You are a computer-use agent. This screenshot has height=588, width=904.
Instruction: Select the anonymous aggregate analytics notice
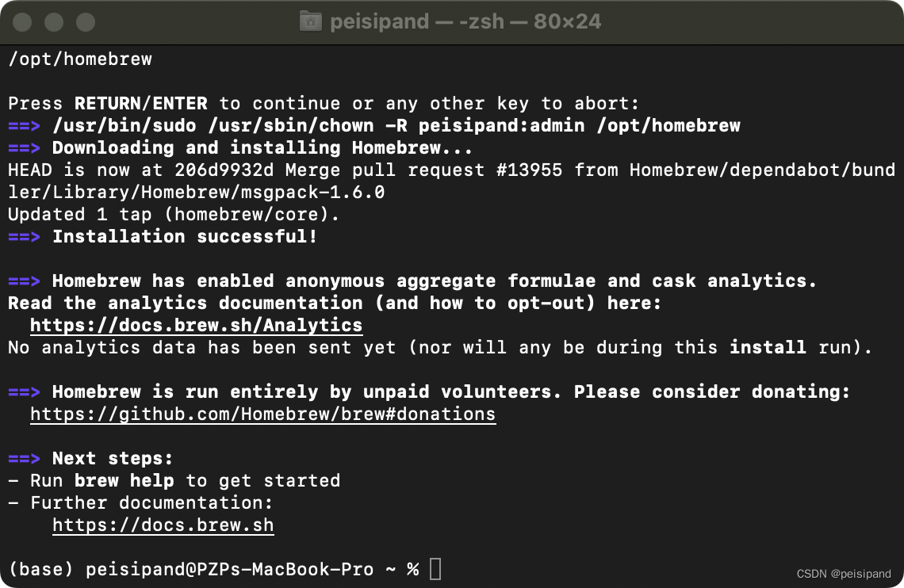click(x=412, y=281)
